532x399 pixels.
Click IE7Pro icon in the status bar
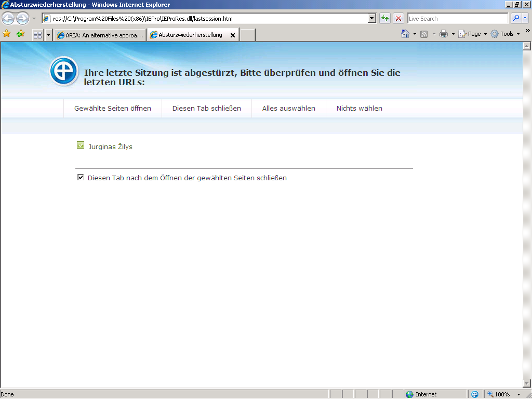tap(475, 394)
